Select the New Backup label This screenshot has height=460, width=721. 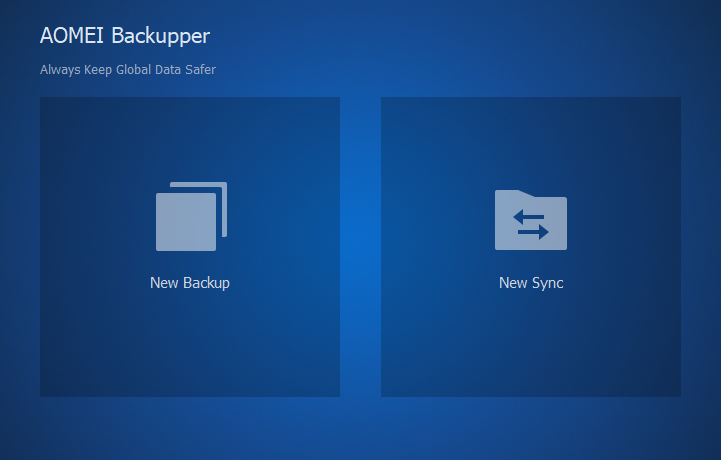(x=190, y=283)
